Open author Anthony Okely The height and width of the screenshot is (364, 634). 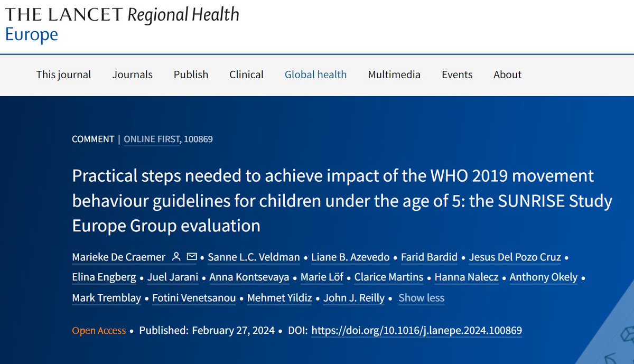point(544,277)
